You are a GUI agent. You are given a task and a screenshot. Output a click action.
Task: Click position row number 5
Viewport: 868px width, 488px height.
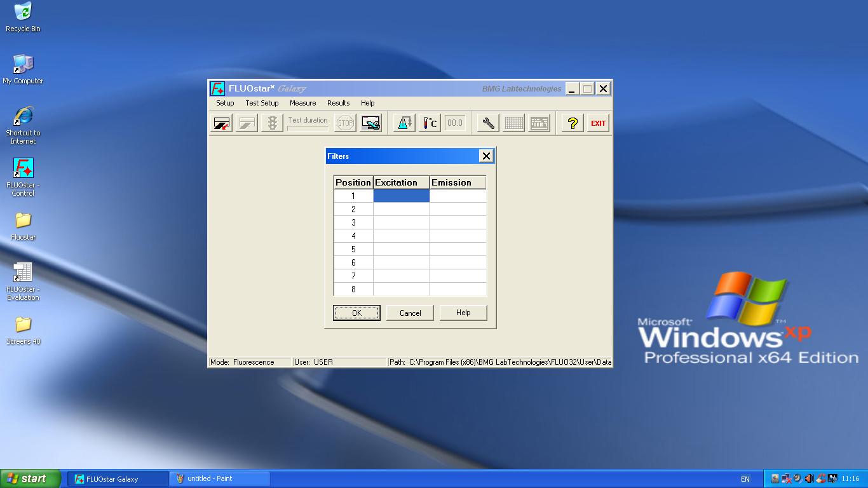(353, 249)
